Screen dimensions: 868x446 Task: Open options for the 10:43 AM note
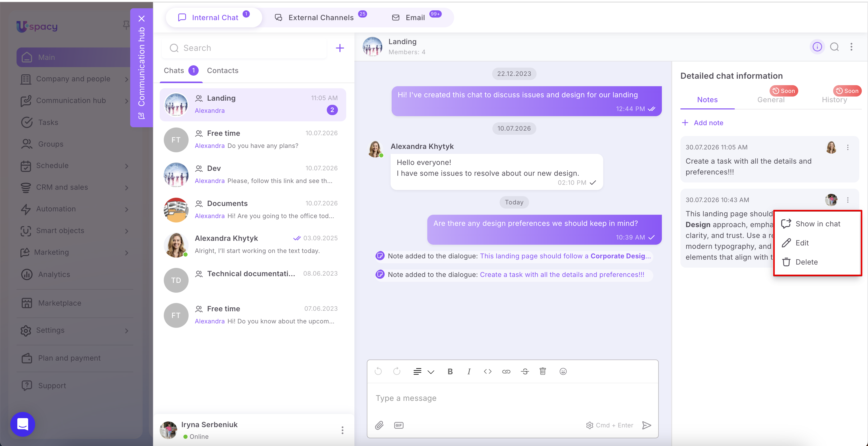[x=848, y=200]
